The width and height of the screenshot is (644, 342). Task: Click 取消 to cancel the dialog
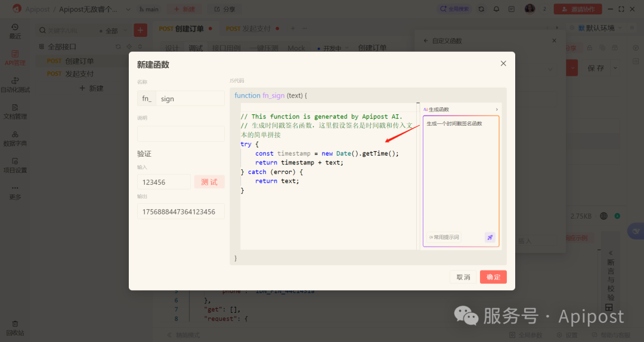(x=463, y=277)
